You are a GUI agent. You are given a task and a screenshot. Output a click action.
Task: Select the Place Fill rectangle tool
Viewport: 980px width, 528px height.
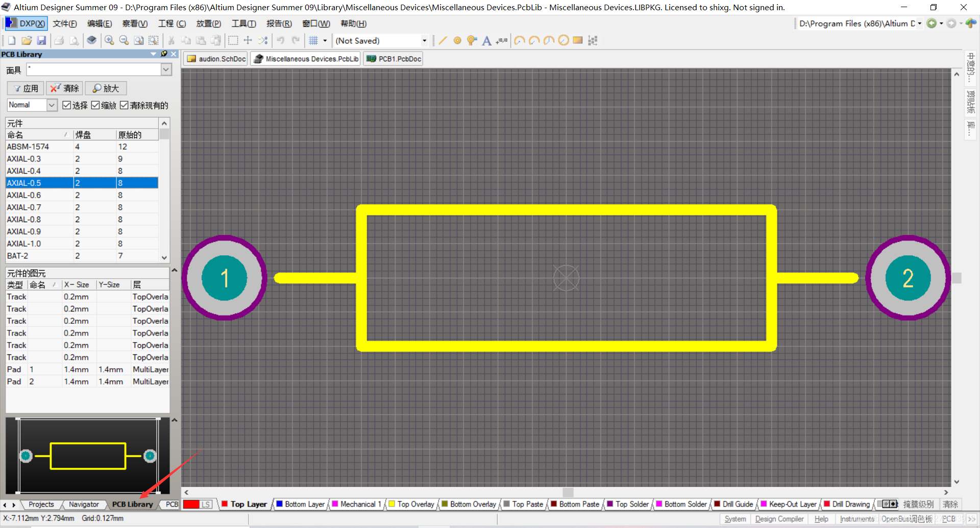point(578,40)
